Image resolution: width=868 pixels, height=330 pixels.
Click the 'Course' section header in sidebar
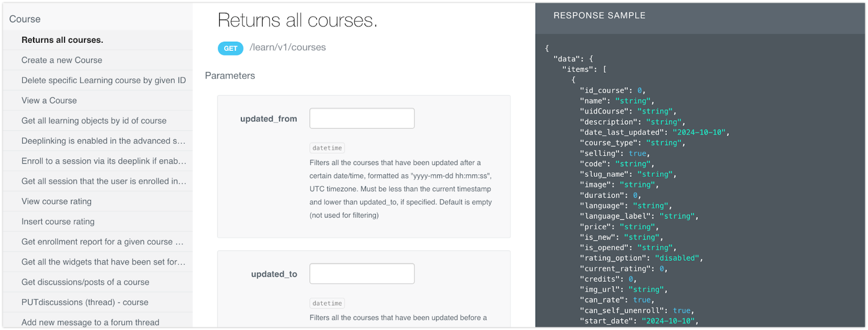(x=25, y=19)
